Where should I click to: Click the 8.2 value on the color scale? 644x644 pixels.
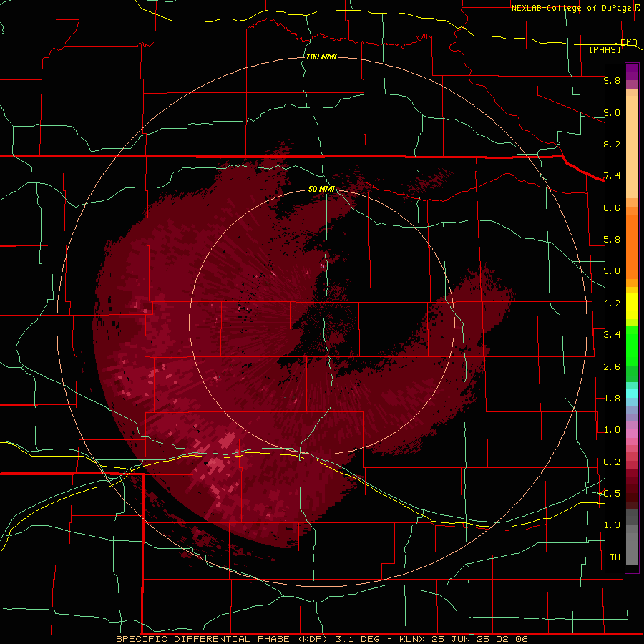point(612,144)
